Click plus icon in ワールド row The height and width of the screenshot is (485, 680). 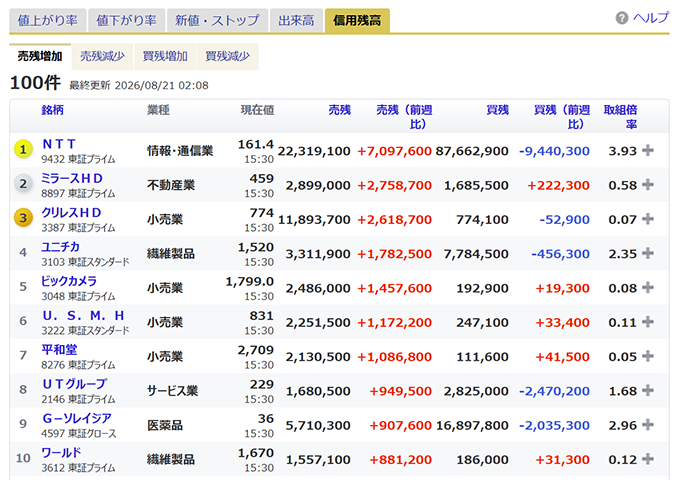[x=648, y=459]
